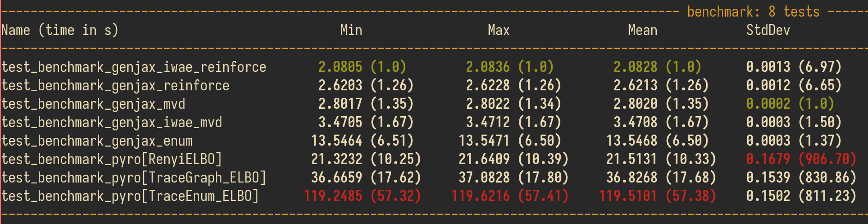Screen dimensions: 868x224
Task: Click the 'Mean' column header
Action: [x=643, y=30]
